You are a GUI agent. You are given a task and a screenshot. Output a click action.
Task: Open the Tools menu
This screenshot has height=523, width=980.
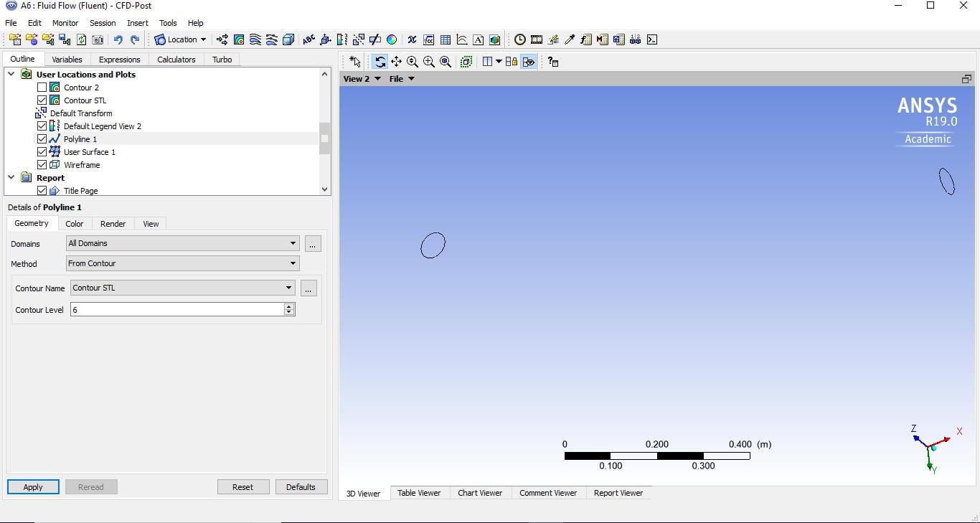[x=168, y=23]
